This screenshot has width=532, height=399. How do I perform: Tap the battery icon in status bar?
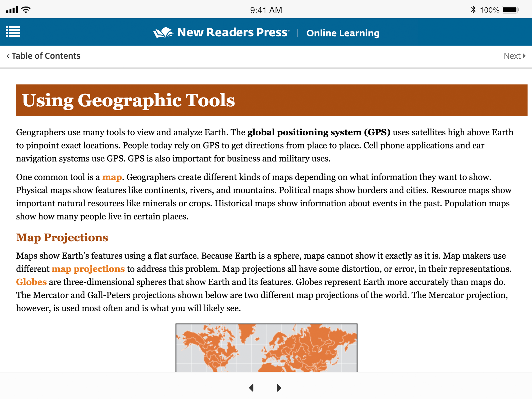coord(511,10)
